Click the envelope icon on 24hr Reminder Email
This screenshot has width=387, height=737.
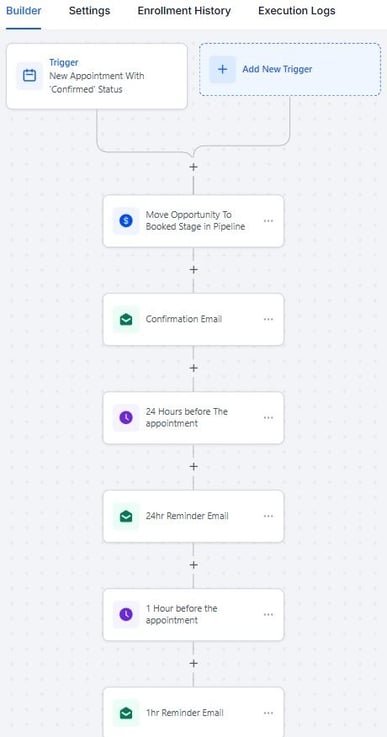[x=126, y=516]
